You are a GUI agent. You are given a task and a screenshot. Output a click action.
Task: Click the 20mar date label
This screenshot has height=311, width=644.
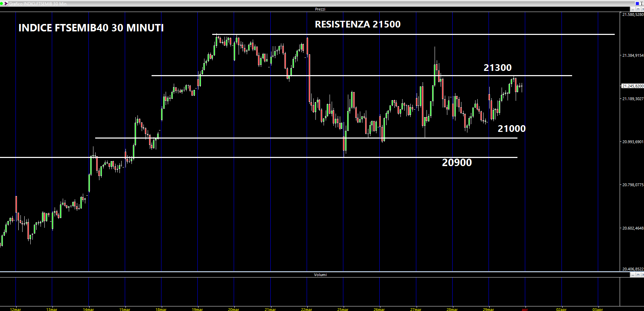coord(234,309)
